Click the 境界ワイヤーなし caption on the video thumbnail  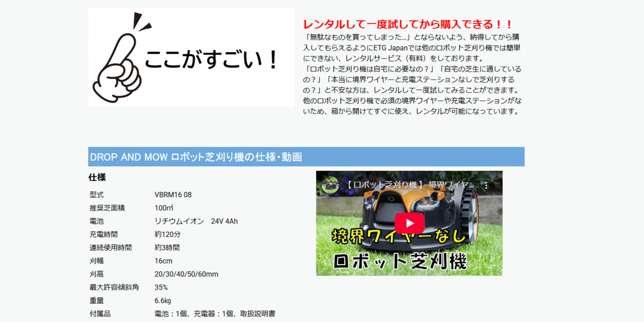(x=399, y=237)
